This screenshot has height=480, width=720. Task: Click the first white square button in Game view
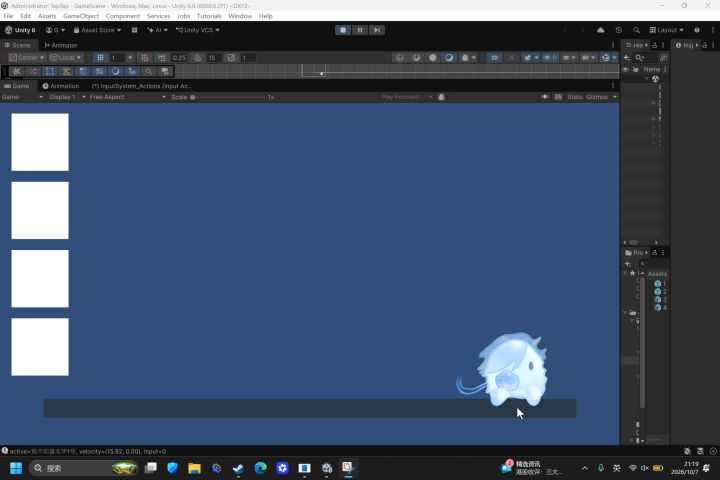40,142
